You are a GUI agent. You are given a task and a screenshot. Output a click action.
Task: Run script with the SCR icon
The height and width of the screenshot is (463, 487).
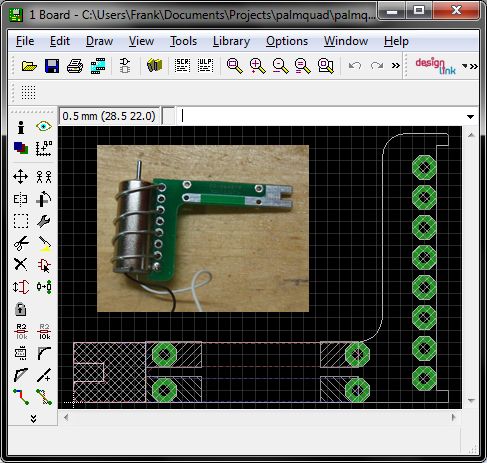182,65
